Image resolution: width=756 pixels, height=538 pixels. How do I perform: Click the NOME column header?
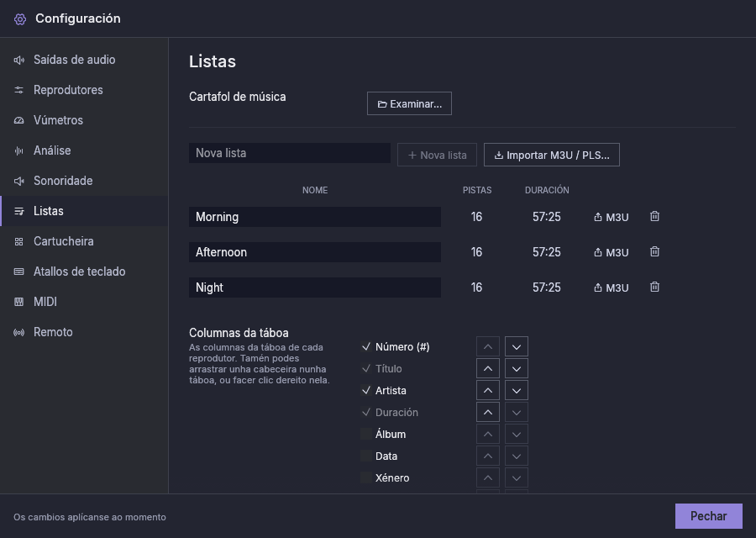(315, 190)
